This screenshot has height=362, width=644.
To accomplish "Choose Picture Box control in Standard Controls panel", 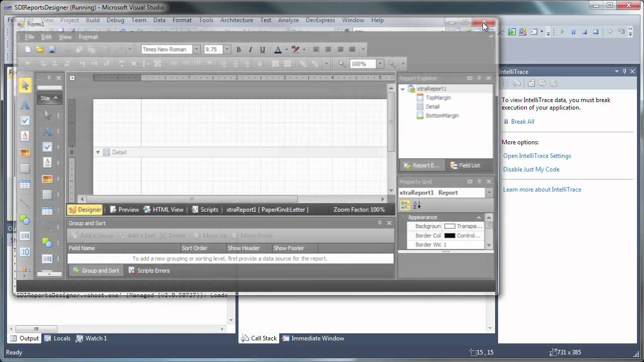I will point(47,178).
